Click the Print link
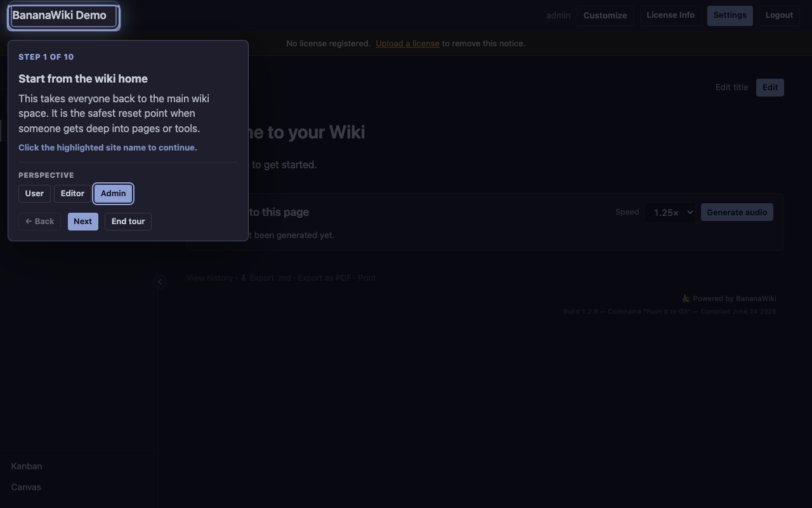This screenshot has width=812, height=508. click(x=367, y=278)
